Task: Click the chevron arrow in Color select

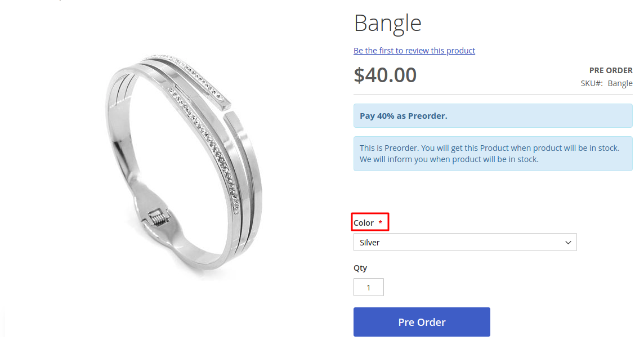Action: [568, 243]
